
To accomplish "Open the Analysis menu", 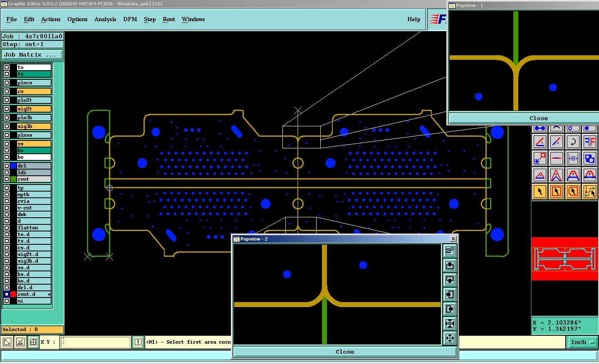I will pos(105,19).
